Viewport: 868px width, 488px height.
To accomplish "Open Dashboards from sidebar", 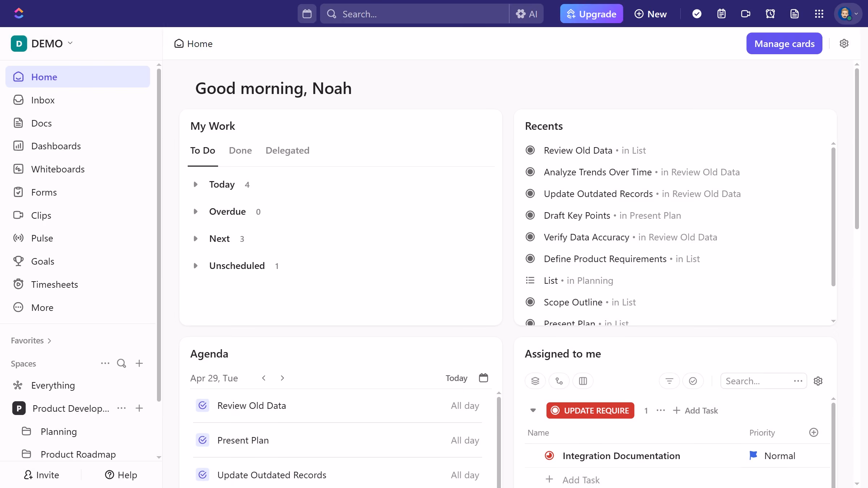I will [78, 146].
